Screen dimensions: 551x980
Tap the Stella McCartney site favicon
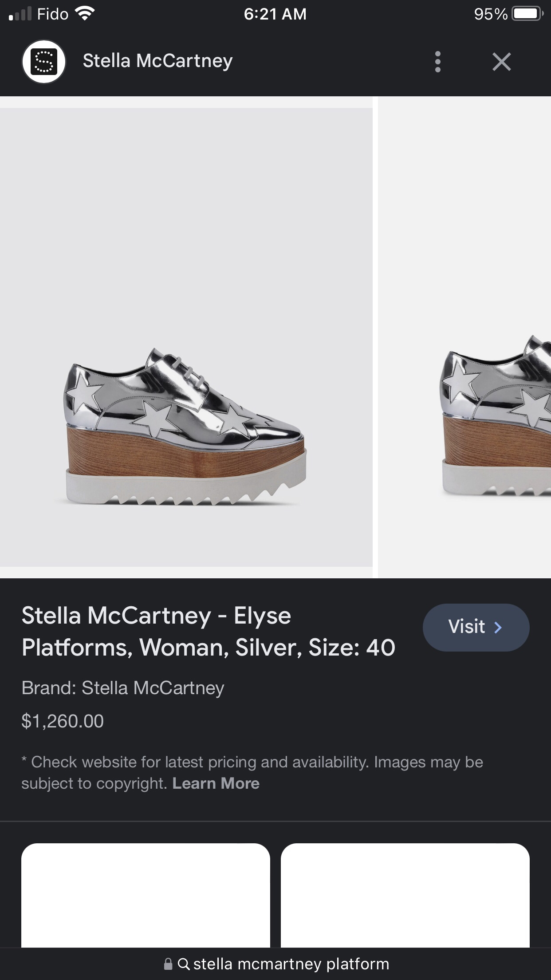point(43,61)
